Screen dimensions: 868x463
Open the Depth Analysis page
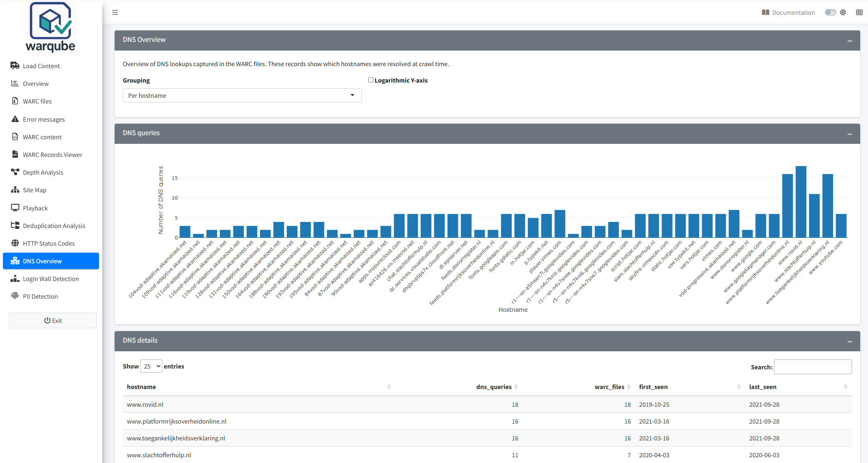[51, 172]
